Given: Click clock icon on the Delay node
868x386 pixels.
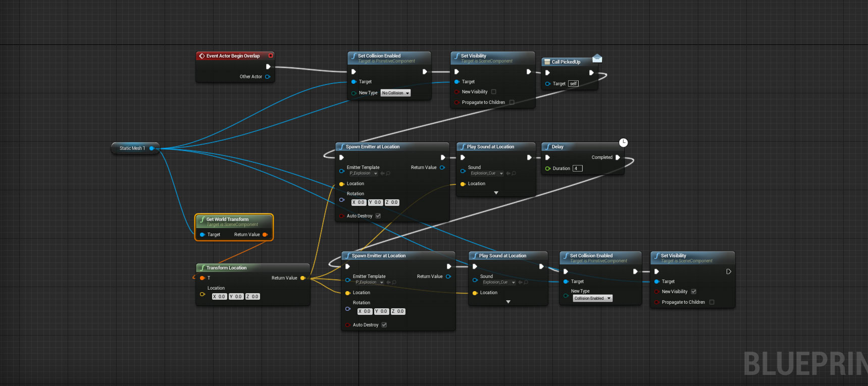Looking at the screenshot, I should [x=624, y=143].
